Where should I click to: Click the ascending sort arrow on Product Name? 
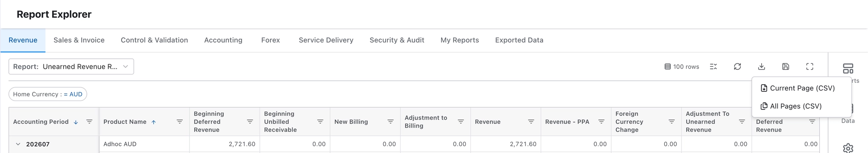pos(154,122)
